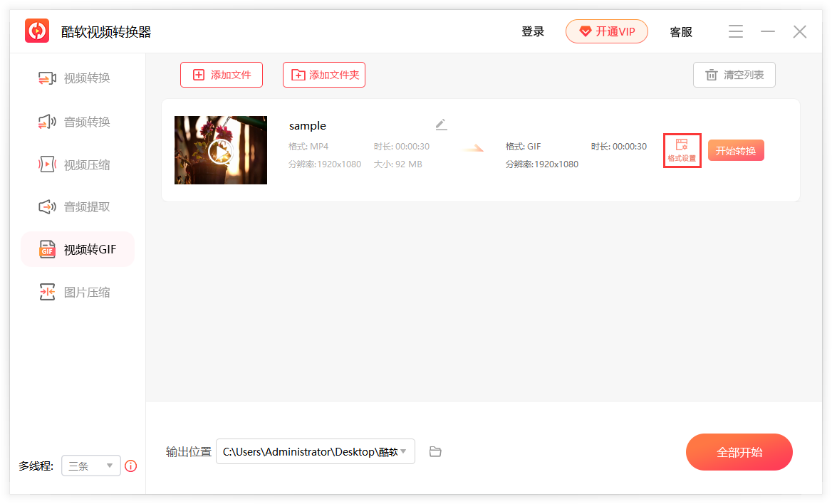Viewport: 832px width, 504px height.
Task: Open 图片压缩 sidebar item
Action: tap(74, 293)
